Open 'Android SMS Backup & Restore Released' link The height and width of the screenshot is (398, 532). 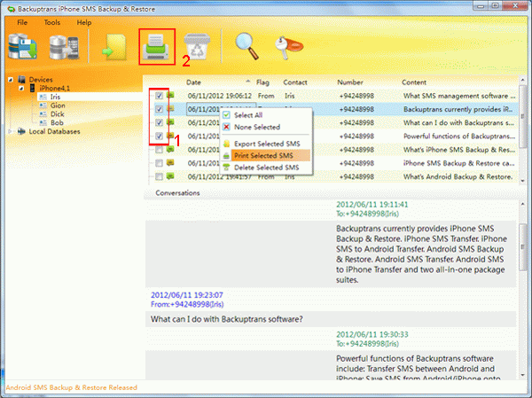(x=72, y=387)
